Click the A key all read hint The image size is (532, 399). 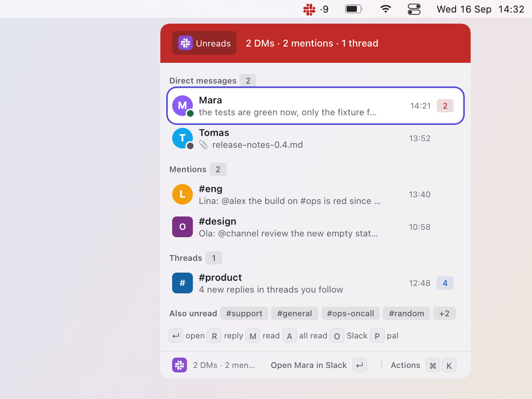coord(290,335)
